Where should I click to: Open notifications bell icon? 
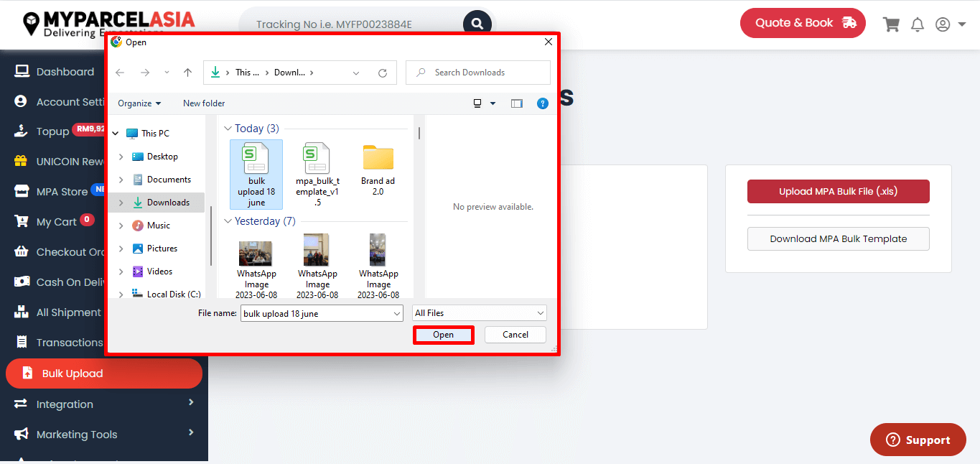coord(918,24)
